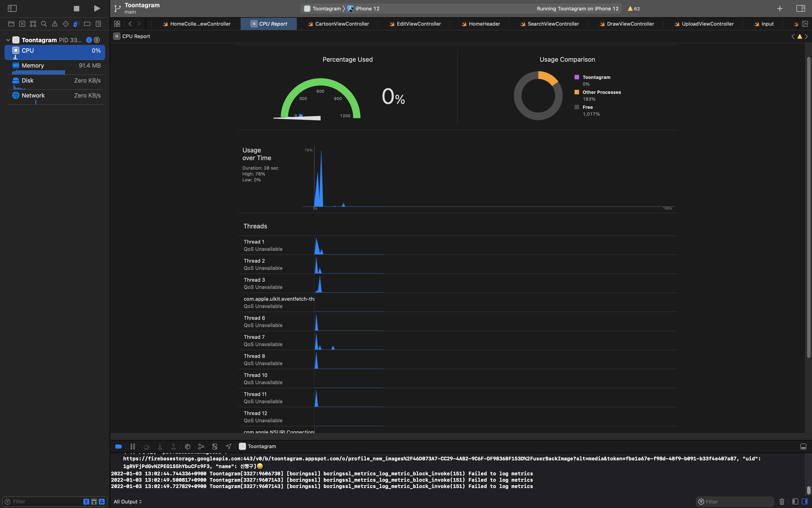This screenshot has height=508, width=812.
Task: Click the process info button
Action: click(x=89, y=40)
